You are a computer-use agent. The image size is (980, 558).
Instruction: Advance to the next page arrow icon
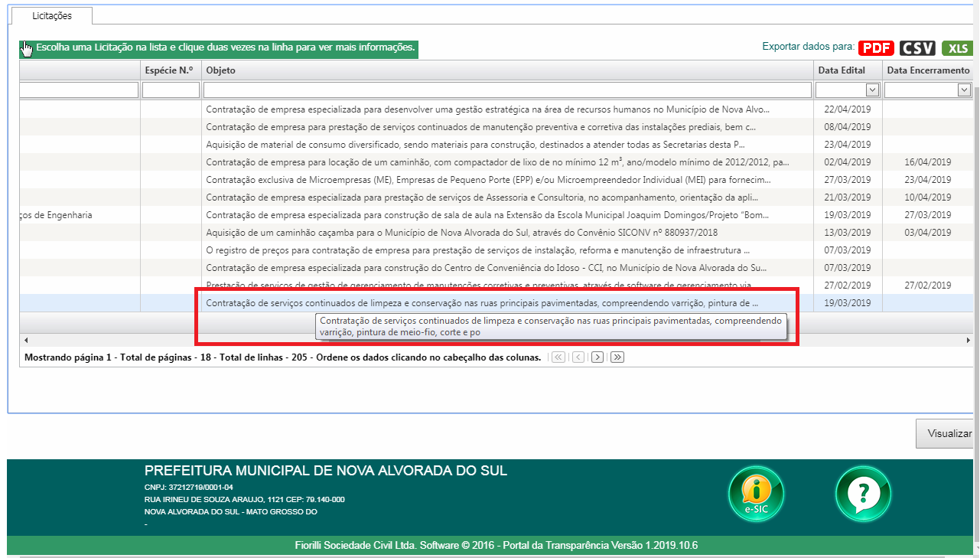click(597, 357)
